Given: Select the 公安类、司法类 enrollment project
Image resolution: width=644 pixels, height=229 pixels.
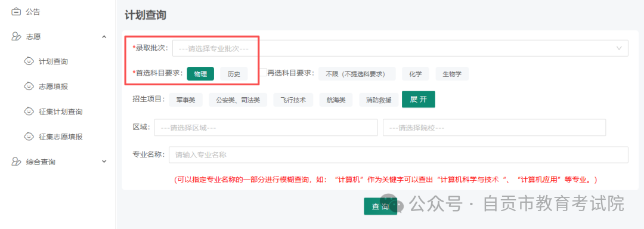Looking at the screenshot, I should point(238,100).
